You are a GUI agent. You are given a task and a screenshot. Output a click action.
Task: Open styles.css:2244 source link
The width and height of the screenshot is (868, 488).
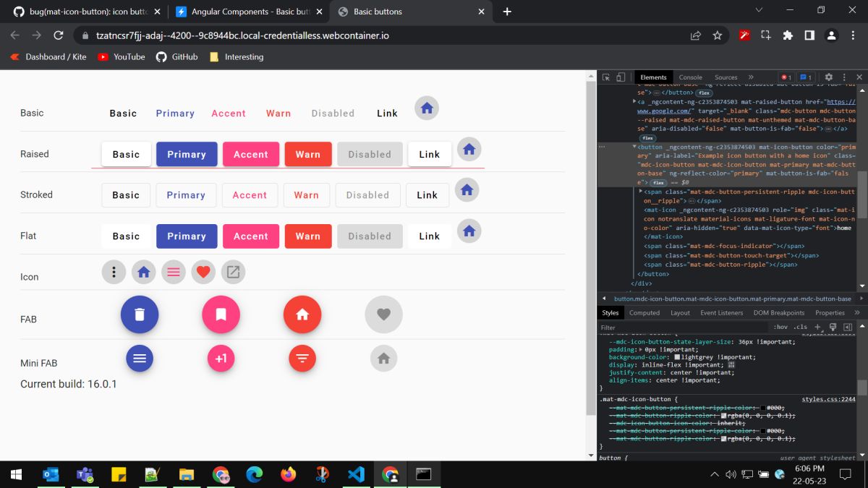click(x=828, y=399)
